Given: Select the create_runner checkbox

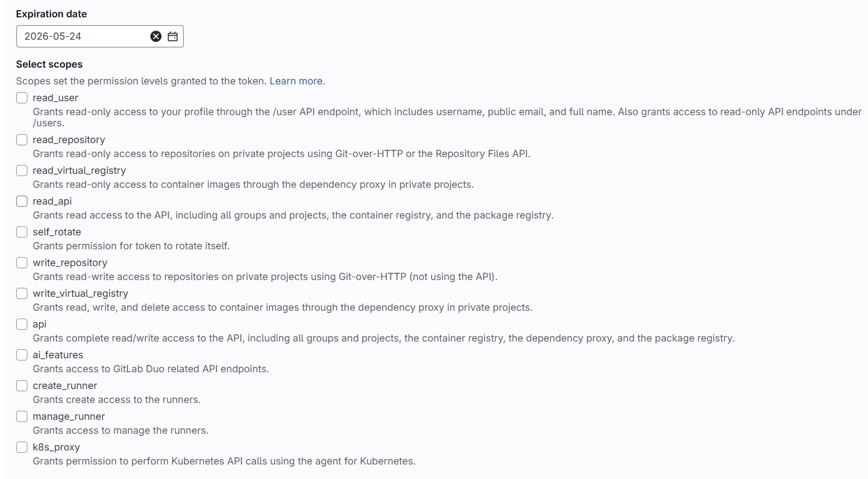Looking at the screenshot, I should pyautogui.click(x=22, y=386).
